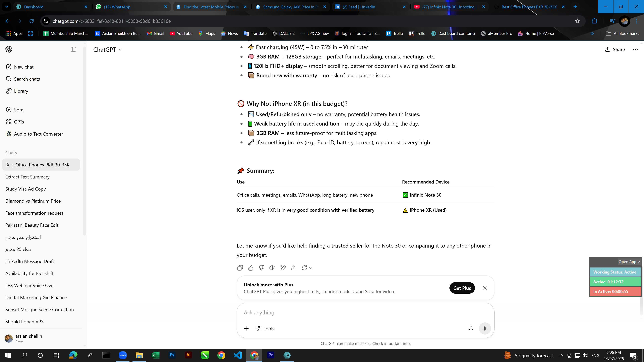Play the response with Read aloud icon
Image resolution: width=644 pixels, height=362 pixels.
pos(272,268)
